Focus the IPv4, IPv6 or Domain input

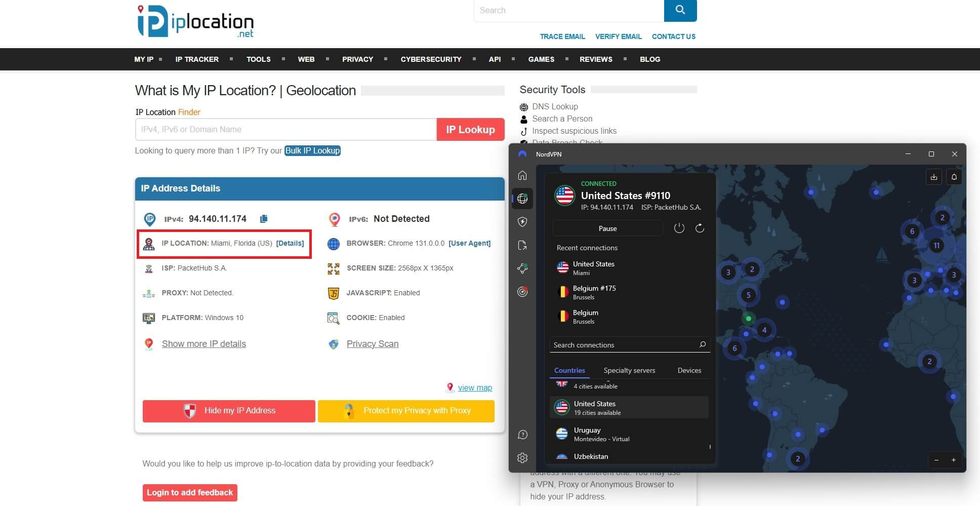click(286, 129)
